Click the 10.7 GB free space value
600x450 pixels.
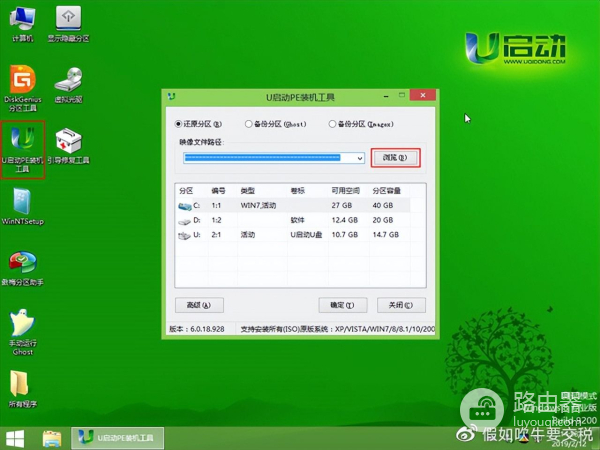pos(344,235)
